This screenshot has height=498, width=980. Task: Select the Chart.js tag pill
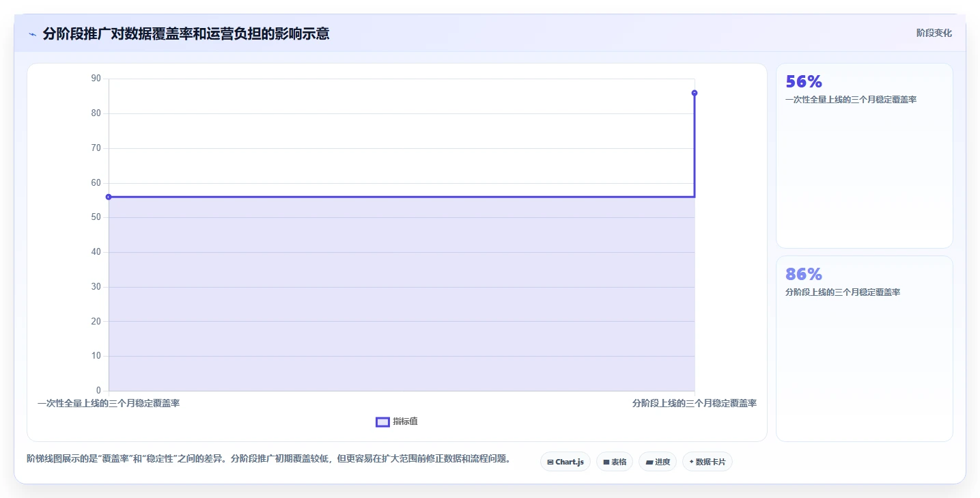click(565, 462)
